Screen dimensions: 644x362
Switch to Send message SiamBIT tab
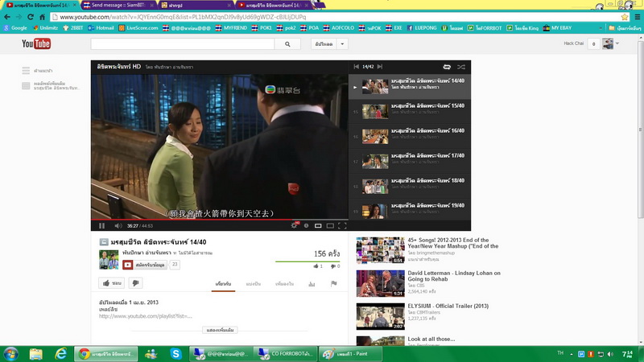[x=118, y=5]
